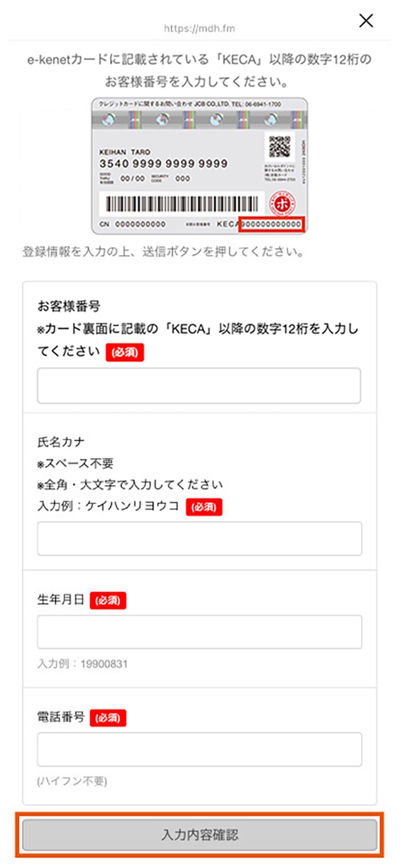This screenshot has height=868, width=400.
Task: Click the 必須 badge after ケイハンリヨウコ example
Action: point(204,507)
